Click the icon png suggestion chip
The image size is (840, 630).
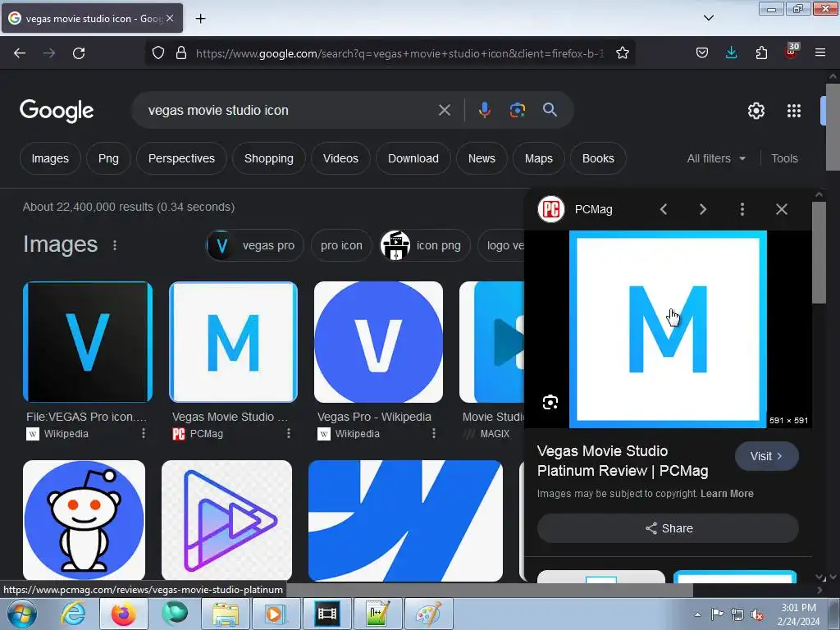point(425,245)
